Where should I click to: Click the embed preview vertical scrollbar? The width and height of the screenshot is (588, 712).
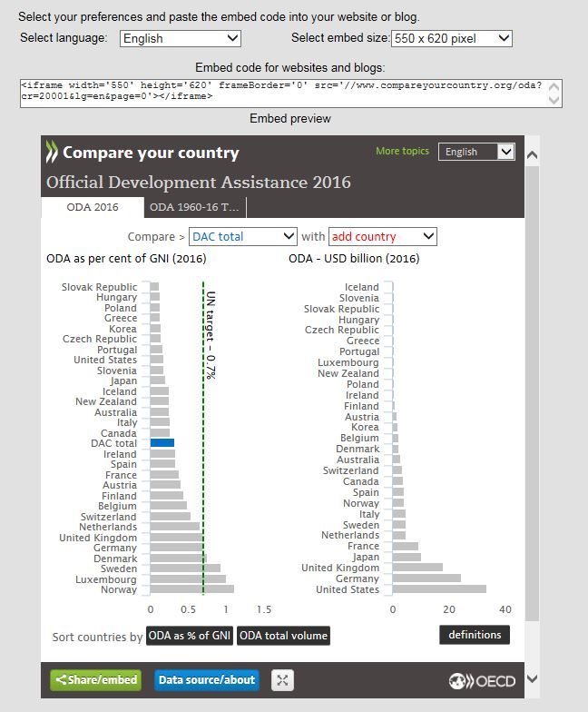[x=532, y=392]
